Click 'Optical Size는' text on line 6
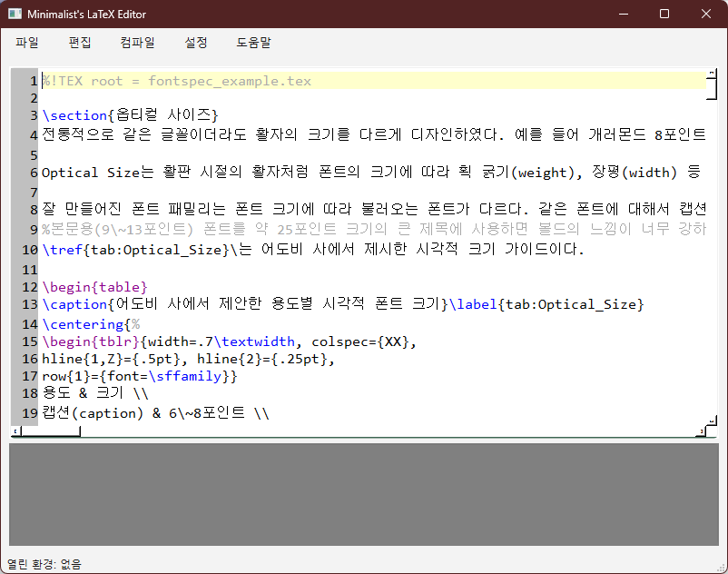728x574 pixels. click(97, 173)
